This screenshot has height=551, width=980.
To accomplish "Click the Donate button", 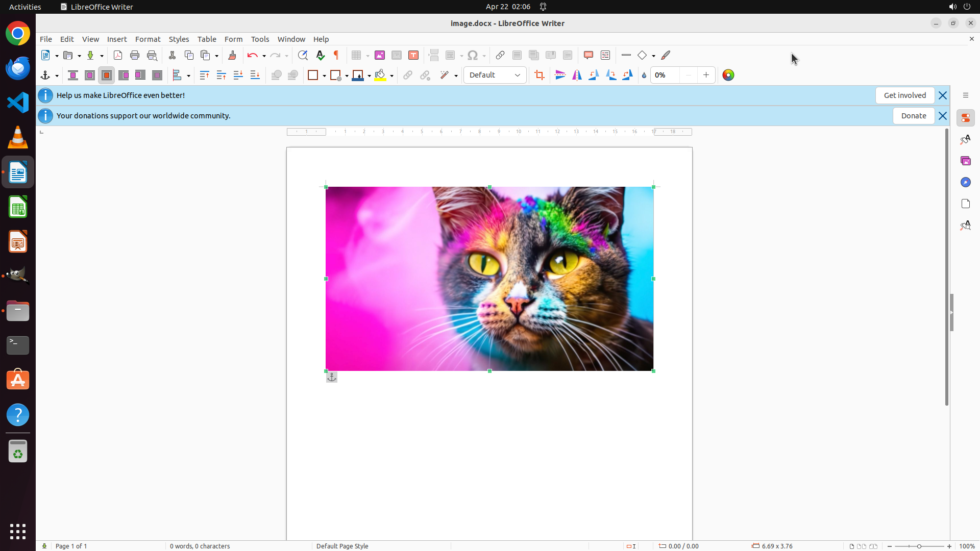I will tap(913, 116).
